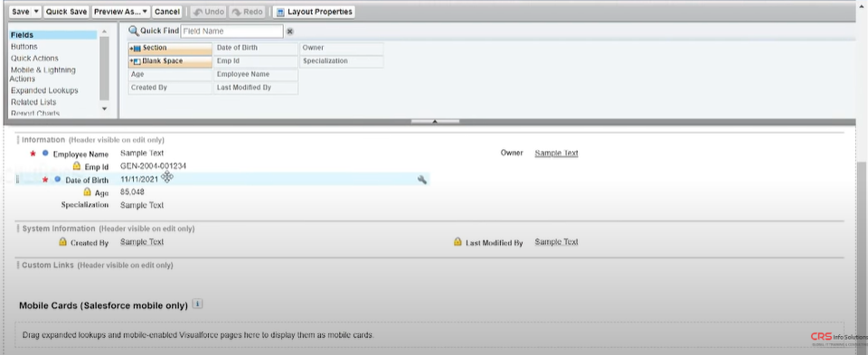Click Emp Id value GEN-2004-001234
Screen dimensions: 868x355
[154, 166]
